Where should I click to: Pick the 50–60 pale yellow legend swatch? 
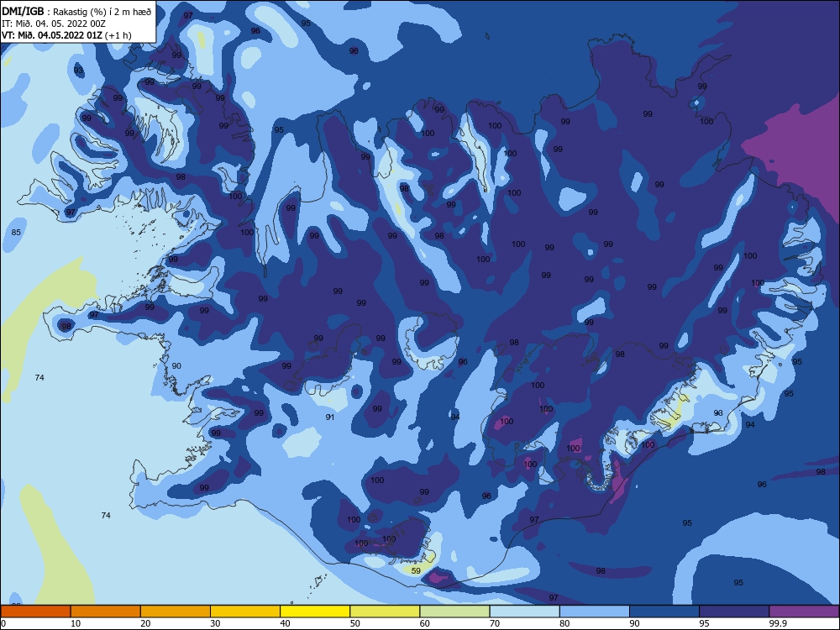pyautogui.click(x=385, y=612)
